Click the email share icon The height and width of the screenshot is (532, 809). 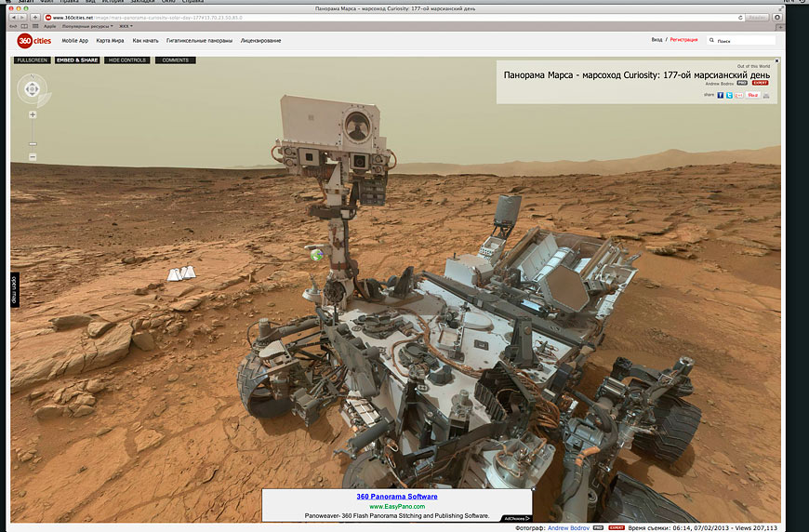(766, 96)
